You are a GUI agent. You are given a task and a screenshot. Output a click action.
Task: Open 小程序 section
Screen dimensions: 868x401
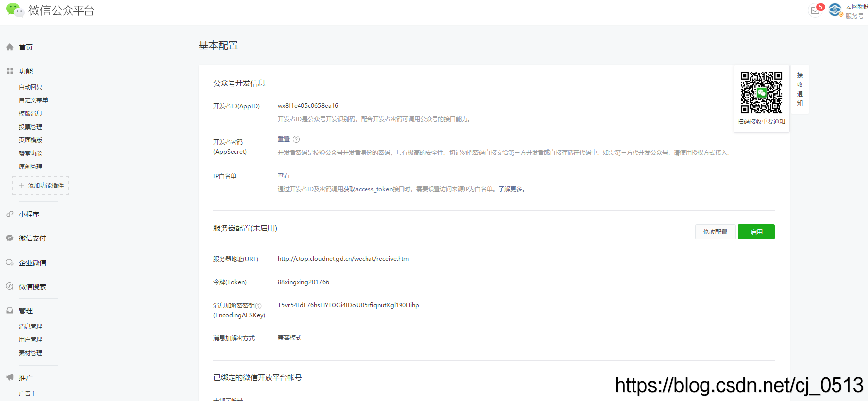coord(29,214)
